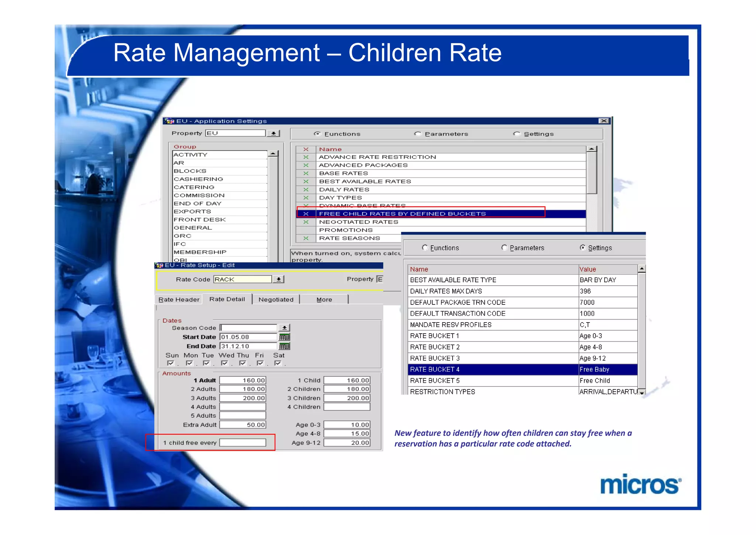756x535 pixels.
Task: Expand the Property EU dropdown
Action: (274, 133)
